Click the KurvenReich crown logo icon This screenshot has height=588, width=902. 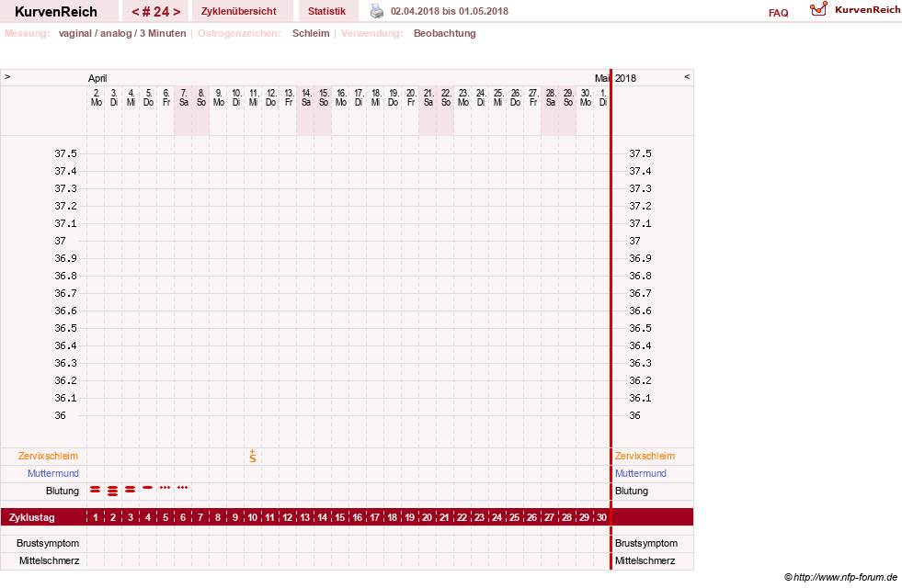(818, 9)
